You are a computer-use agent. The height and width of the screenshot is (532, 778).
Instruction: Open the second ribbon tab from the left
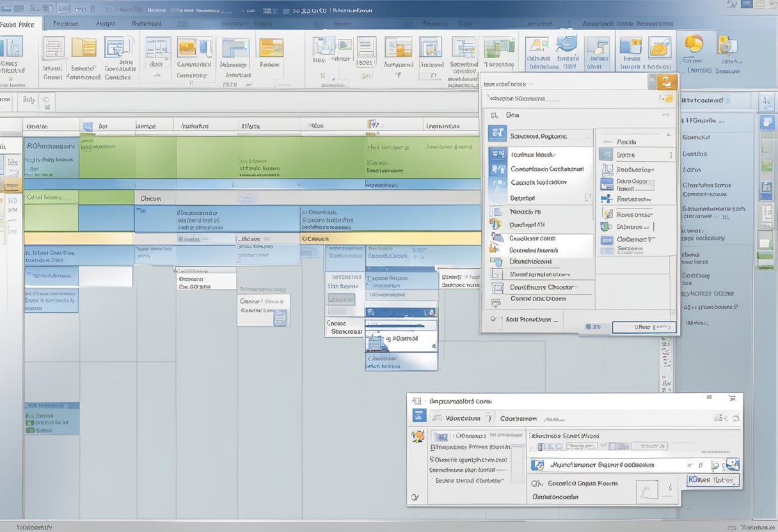point(65,24)
